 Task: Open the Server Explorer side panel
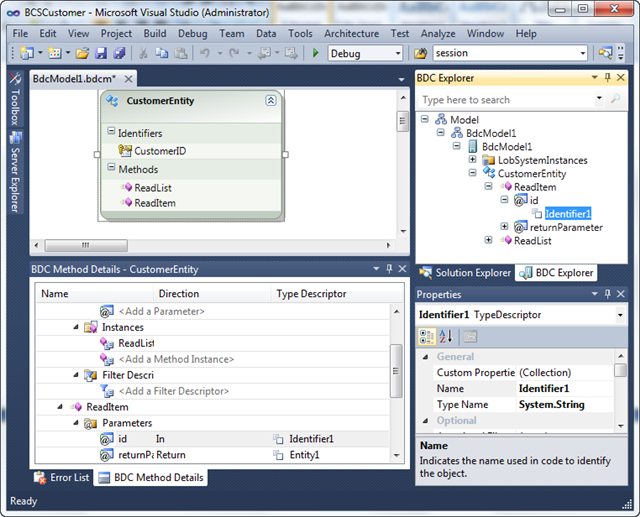click(15, 172)
